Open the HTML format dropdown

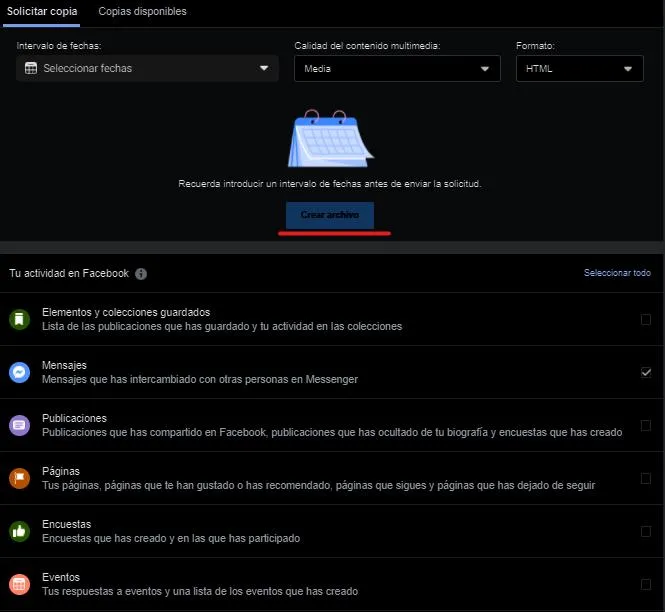pyautogui.click(x=579, y=68)
